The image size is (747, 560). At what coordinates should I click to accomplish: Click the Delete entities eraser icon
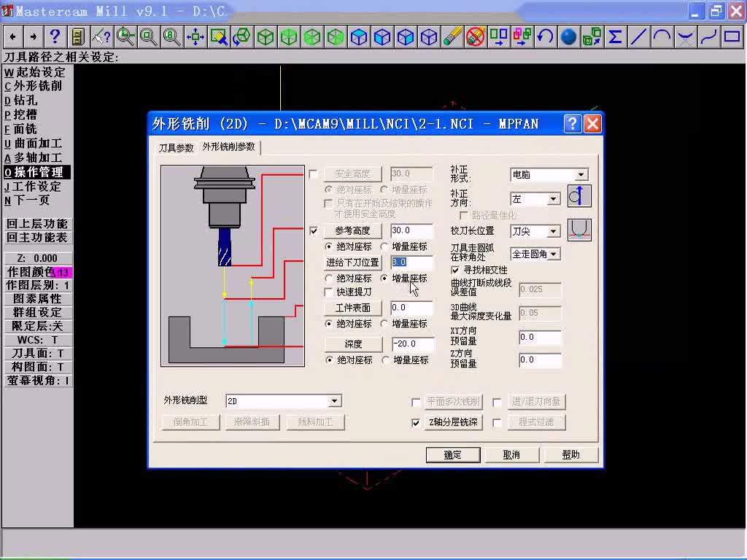point(474,36)
